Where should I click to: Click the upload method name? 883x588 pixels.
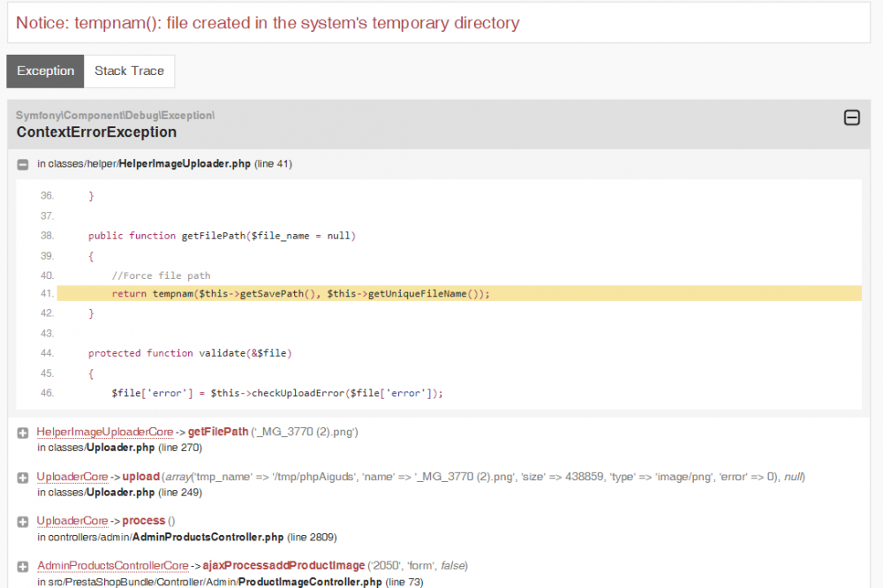point(140,477)
